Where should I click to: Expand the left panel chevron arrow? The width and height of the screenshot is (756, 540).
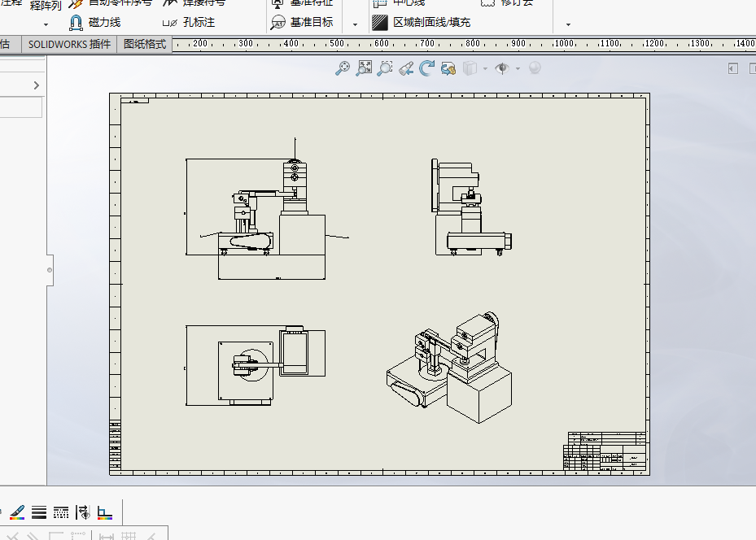pos(37,85)
